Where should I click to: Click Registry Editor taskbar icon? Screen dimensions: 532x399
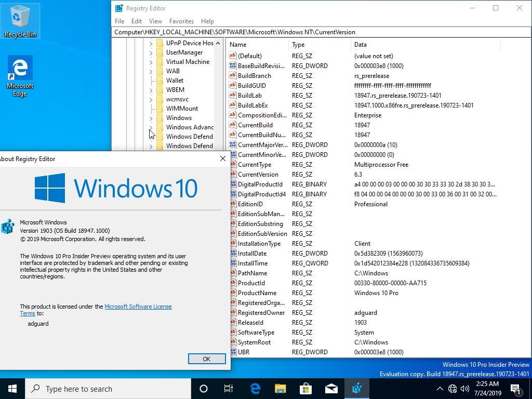[356, 389]
